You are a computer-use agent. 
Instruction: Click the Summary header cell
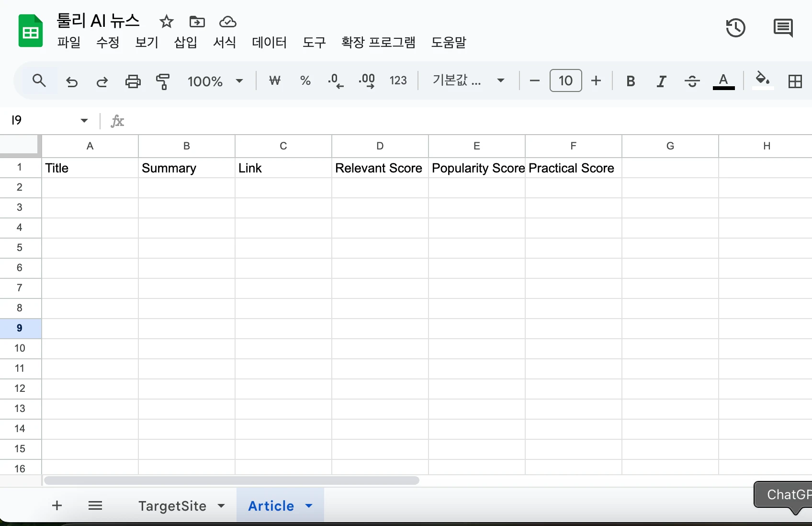click(x=187, y=168)
